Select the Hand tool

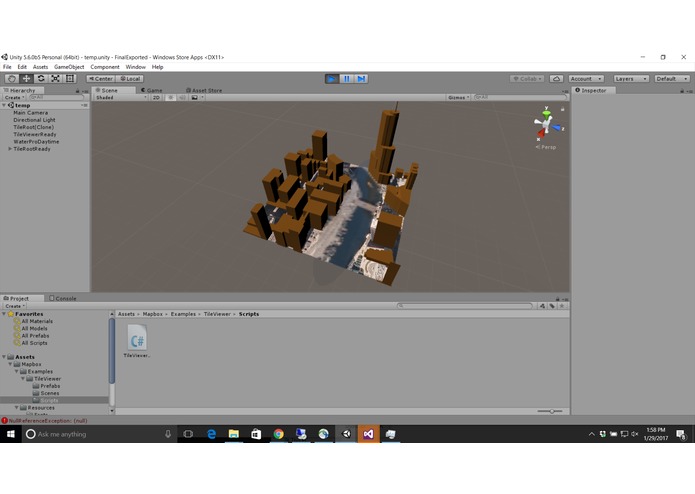(12, 78)
